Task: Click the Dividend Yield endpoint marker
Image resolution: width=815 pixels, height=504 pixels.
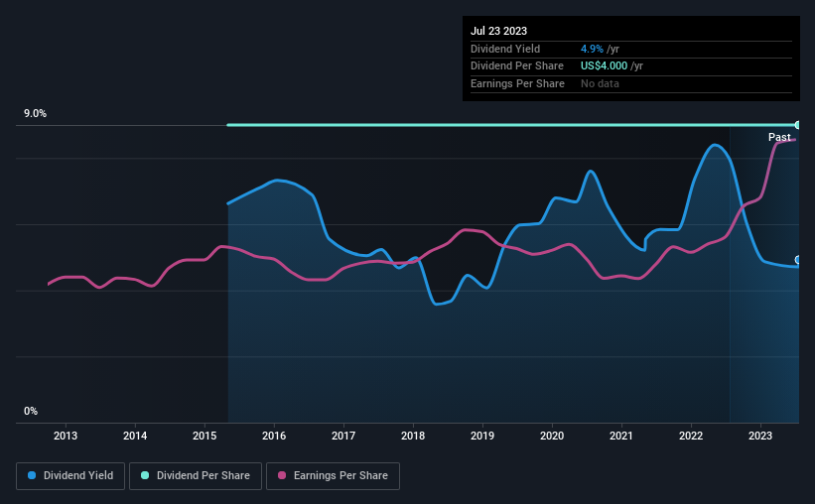Action: click(x=798, y=260)
